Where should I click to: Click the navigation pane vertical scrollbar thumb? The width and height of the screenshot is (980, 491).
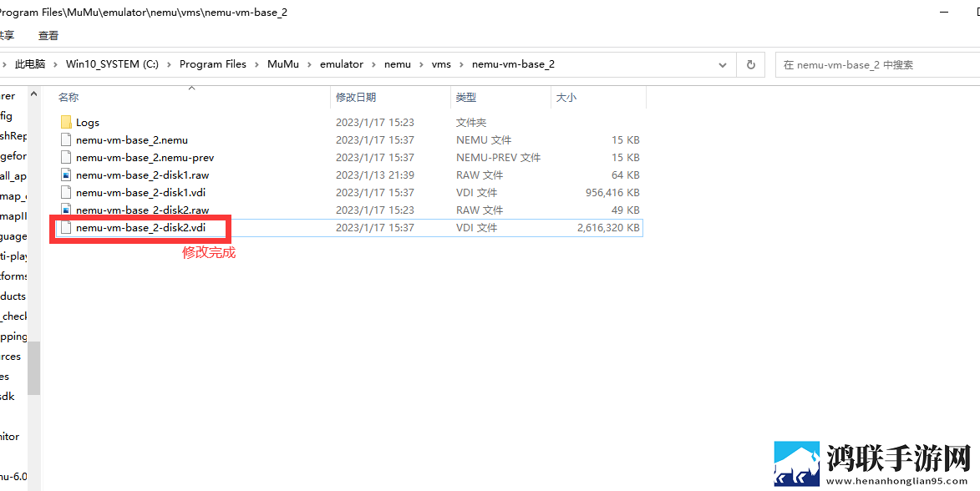(x=33, y=368)
